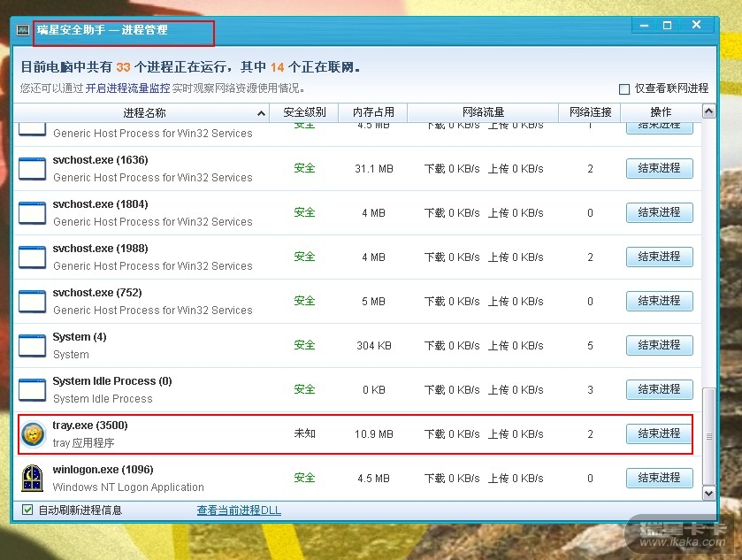Click the winlogon.exe window icon

(x=32, y=478)
